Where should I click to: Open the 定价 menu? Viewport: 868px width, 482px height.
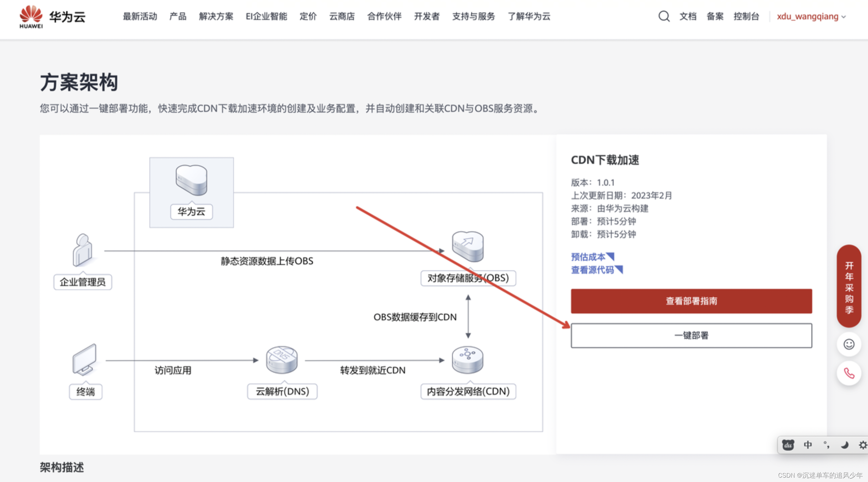308,16
